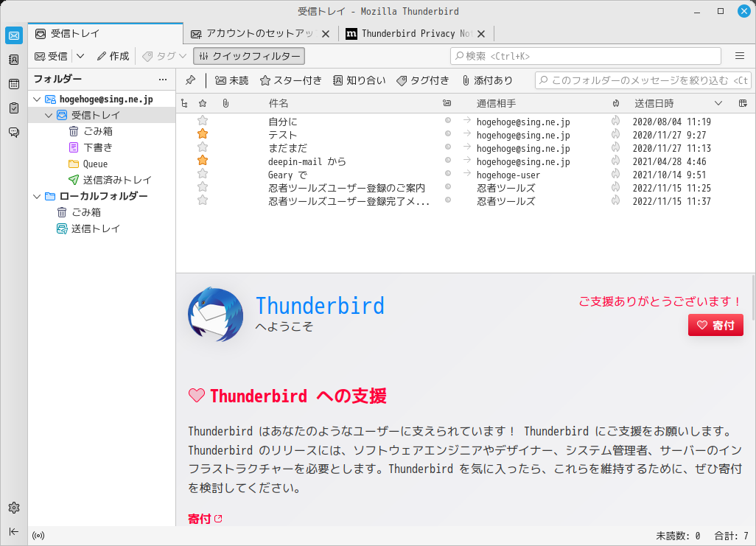Switch to the Thunderbird Privacy Notice tab
The width and height of the screenshot is (756, 546).
tap(409, 33)
